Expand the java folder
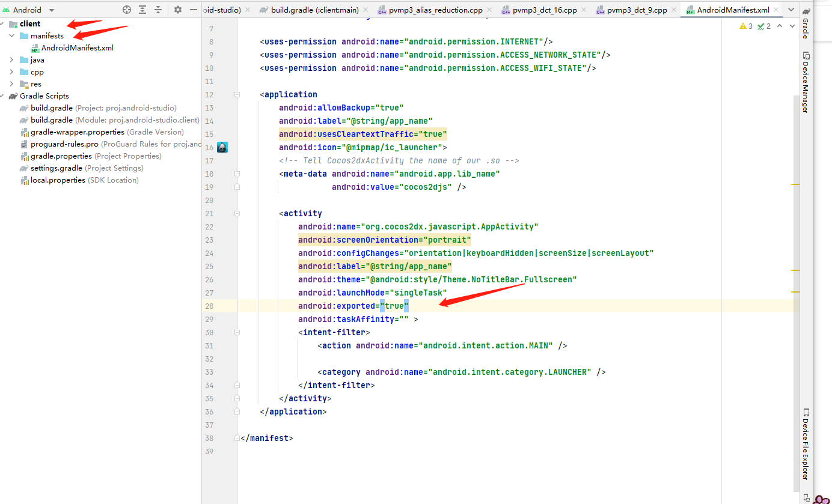Viewport: 832px width, 504px height. [11, 60]
